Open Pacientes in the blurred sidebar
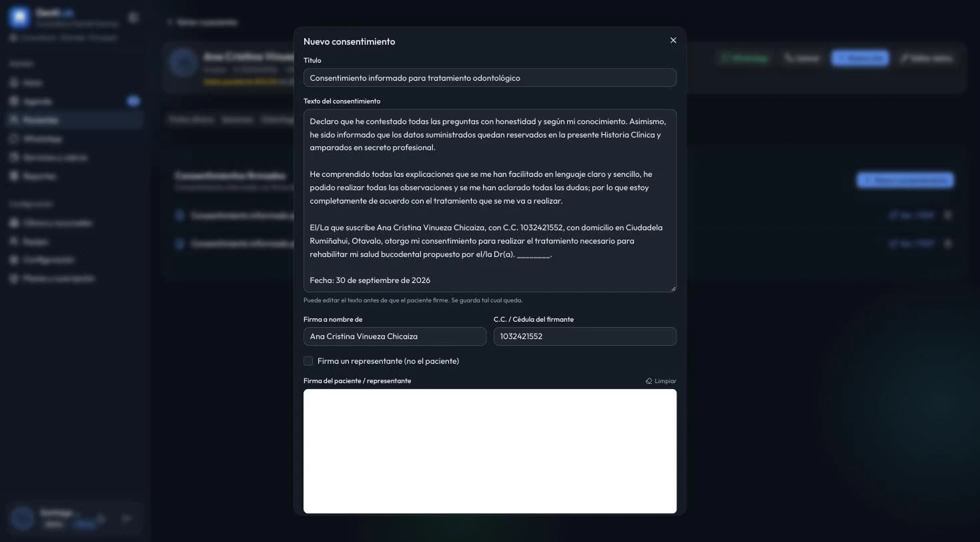This screenshot has width=980, height=542. pyautogui.click(x=75, y=120)
